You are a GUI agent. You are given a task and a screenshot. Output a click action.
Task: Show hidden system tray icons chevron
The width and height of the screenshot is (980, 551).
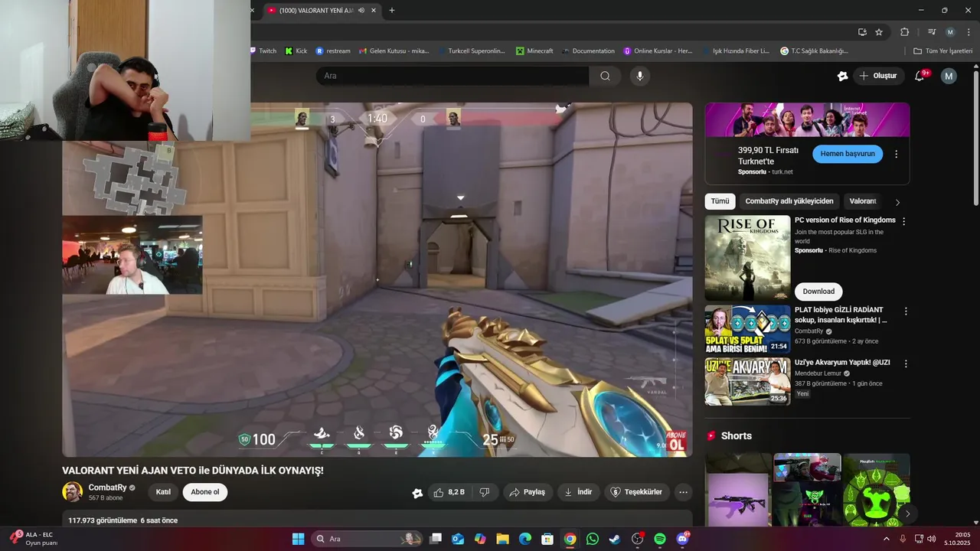pos(887,539)
